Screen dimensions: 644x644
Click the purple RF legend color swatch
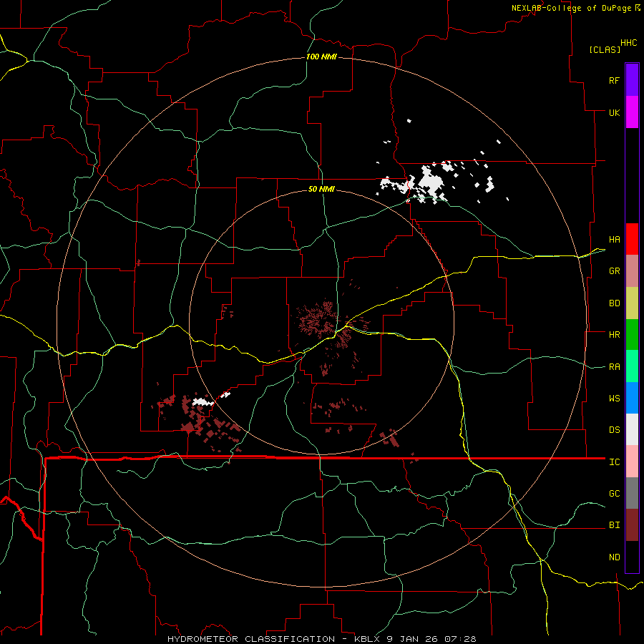coord(632,80)
